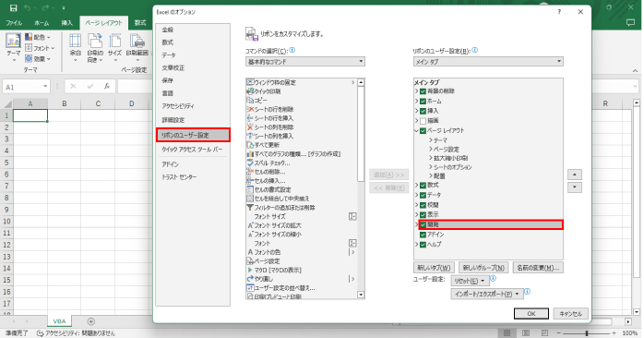The image size is (644, 338).
Task: Click the キャンセル button
Action: pos(570,314)
